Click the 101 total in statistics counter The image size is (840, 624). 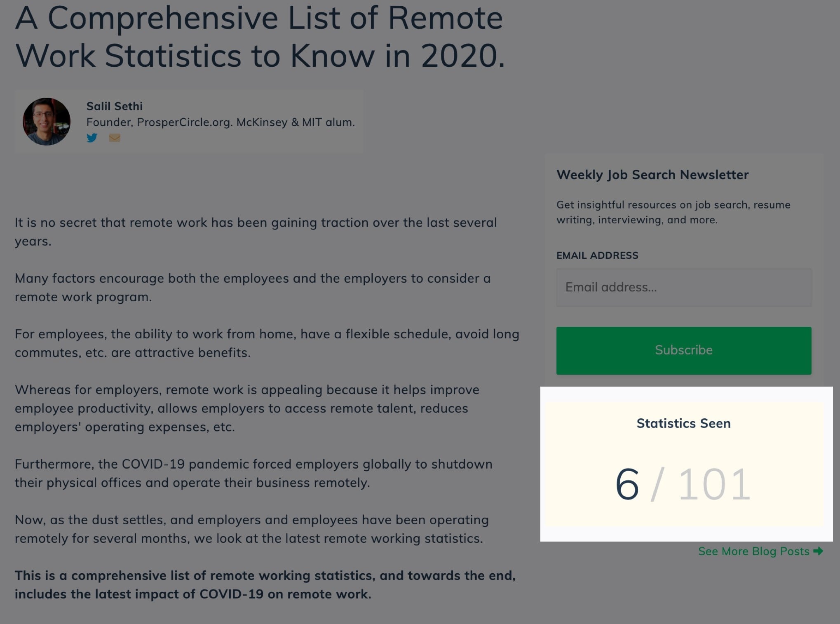(x=714, y=484)
